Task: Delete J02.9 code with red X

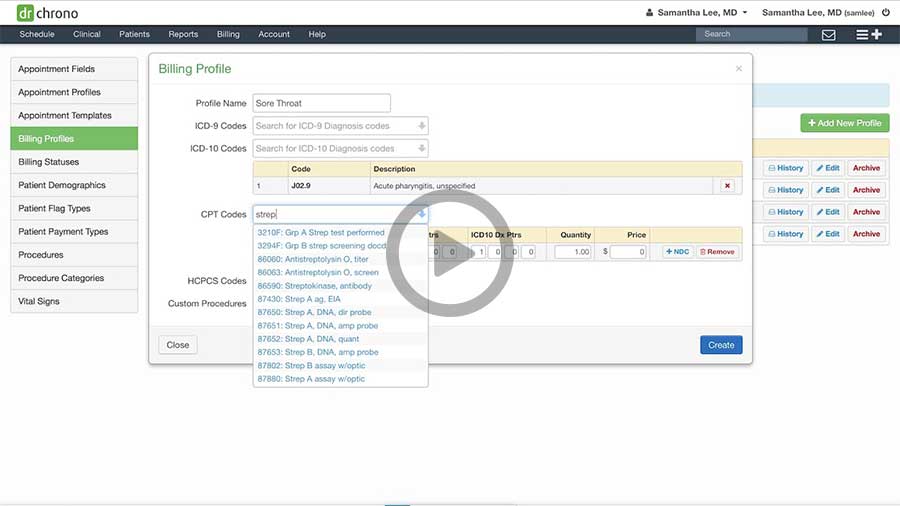Action: point(727,186)
